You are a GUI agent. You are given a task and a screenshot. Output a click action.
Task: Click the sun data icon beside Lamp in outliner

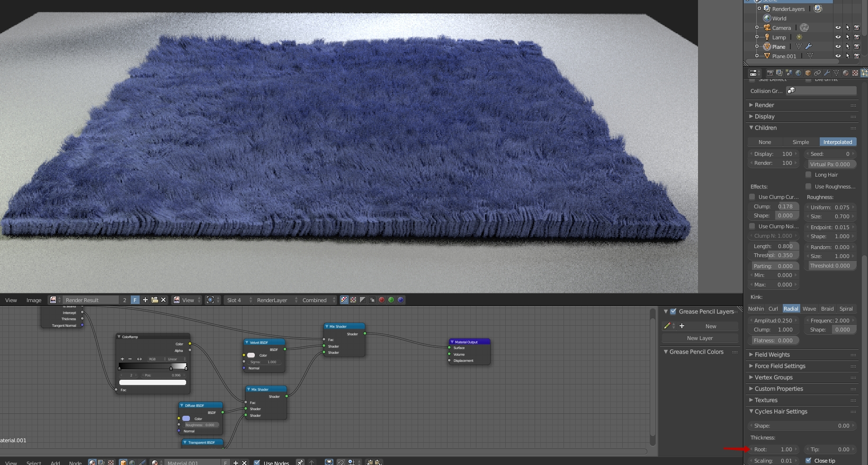tap(799, 37)
